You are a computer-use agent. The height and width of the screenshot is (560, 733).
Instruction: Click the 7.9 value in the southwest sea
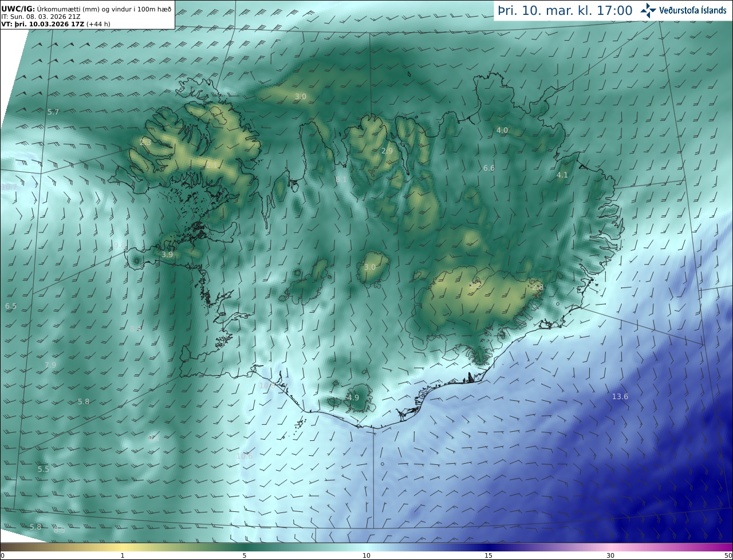(x=50, y=365)
